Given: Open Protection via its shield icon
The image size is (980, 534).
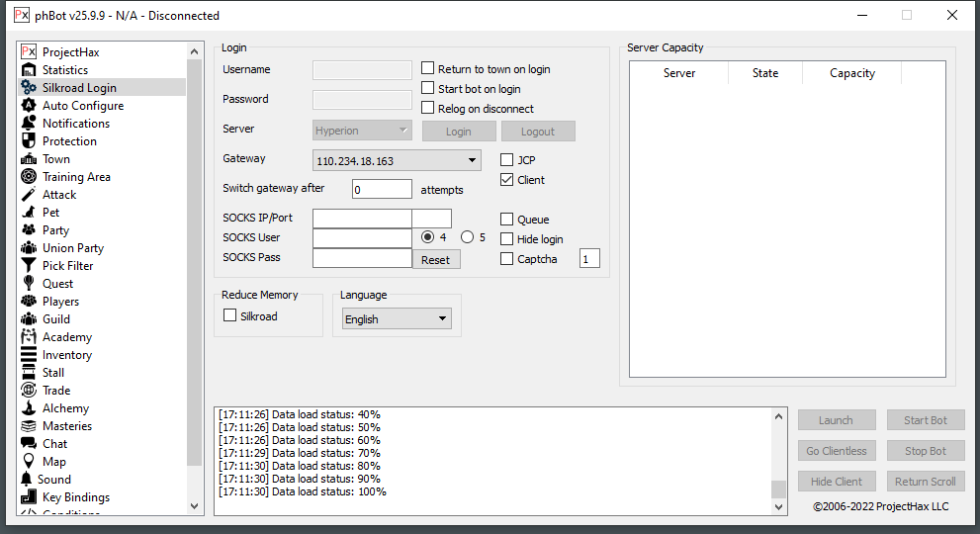Looking at the screenshot, I should (29, 141).
